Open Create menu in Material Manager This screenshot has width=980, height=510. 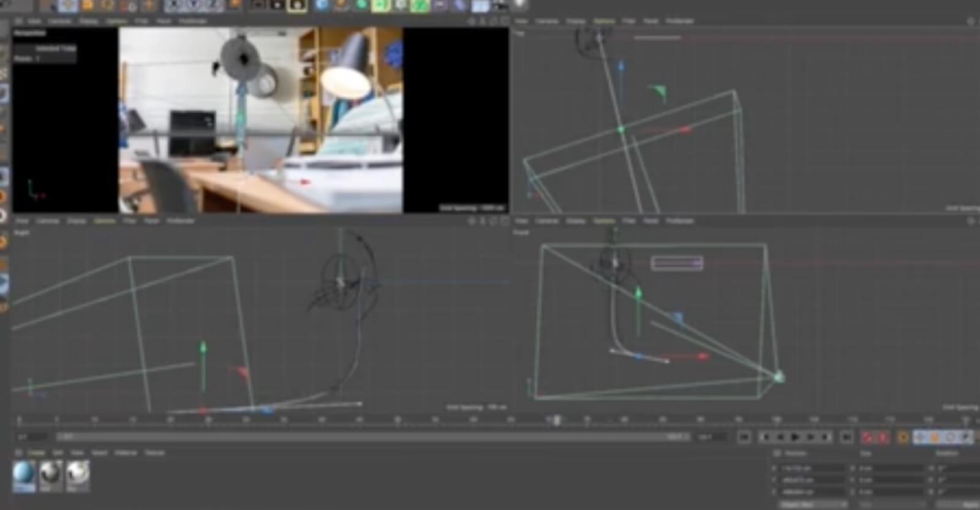coord(36,453)
